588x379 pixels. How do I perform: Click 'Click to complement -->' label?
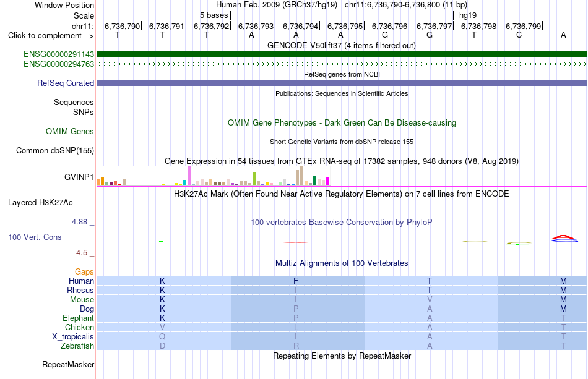tap(51, 36)
